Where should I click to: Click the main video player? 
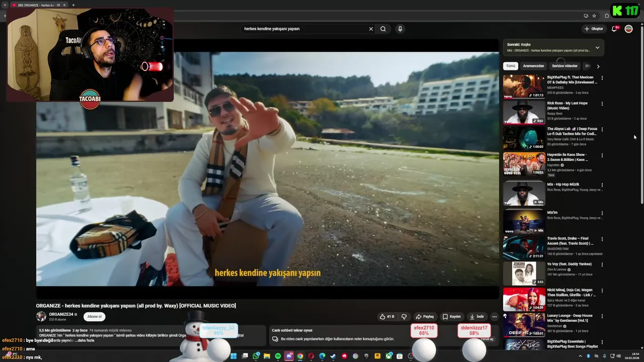click(x=267, y=169)
